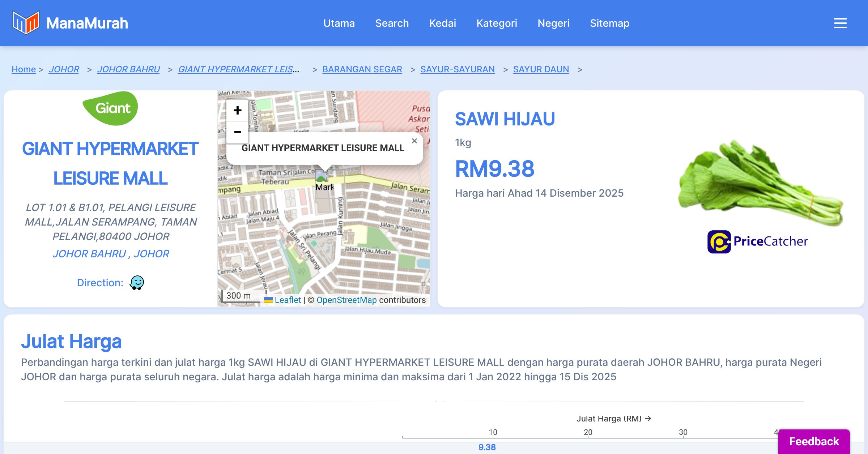Click the 9.38 price range marker
The image size is (868, 454).
487,447
